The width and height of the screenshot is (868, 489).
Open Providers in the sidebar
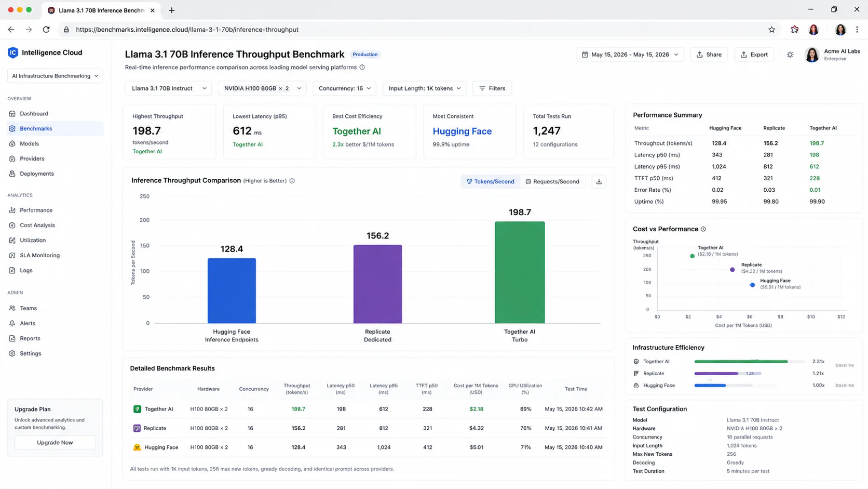click(x=55, y=159)
